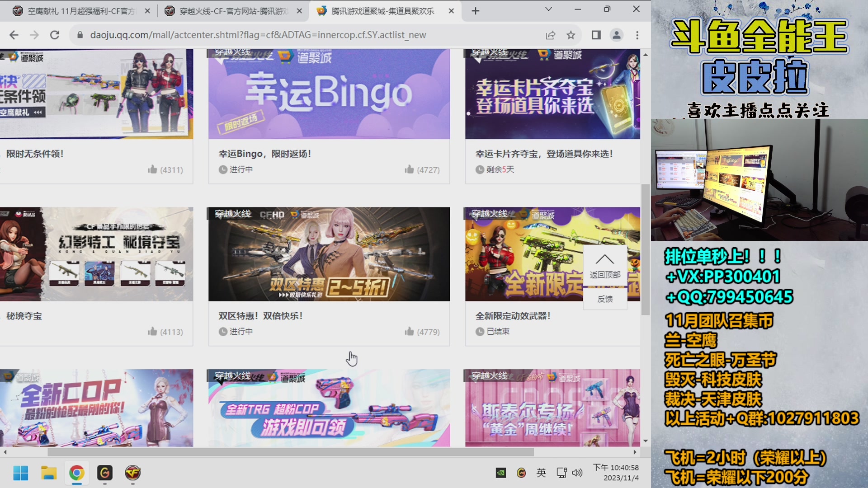
Task: Click the profile avatar icon in Chrome
Action: point(616,35)
